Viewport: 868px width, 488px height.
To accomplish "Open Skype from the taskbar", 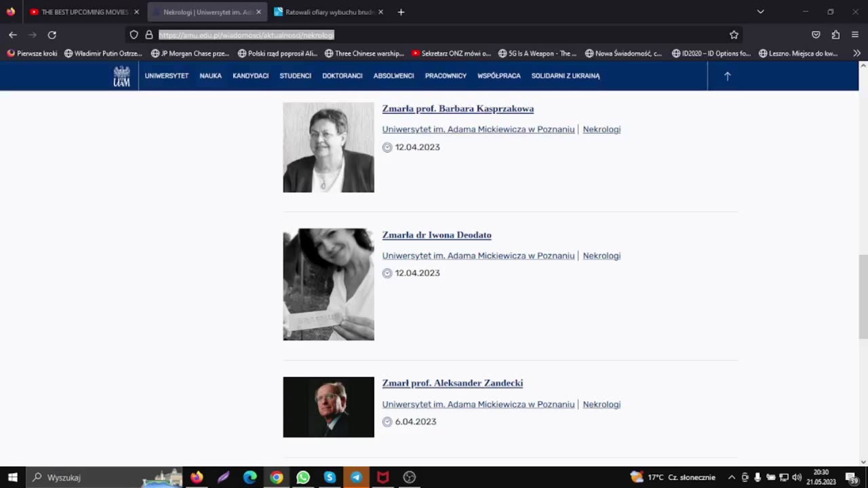I will (330, 477).
